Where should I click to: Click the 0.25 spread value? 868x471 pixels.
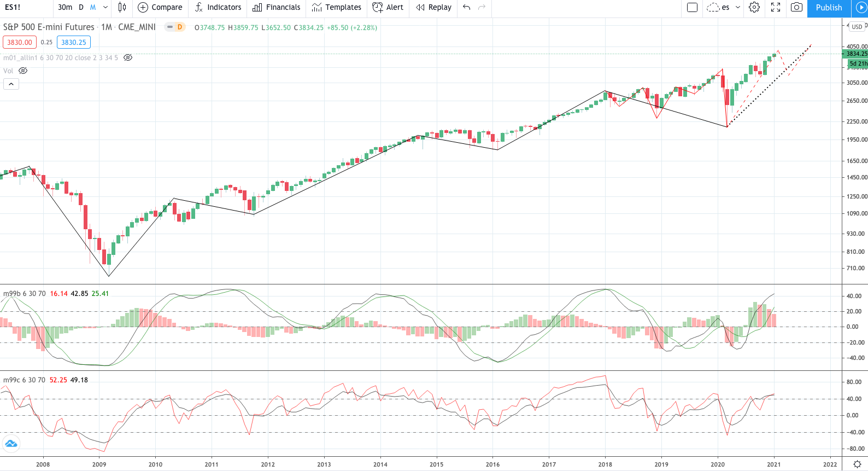[x=46, y=42]
